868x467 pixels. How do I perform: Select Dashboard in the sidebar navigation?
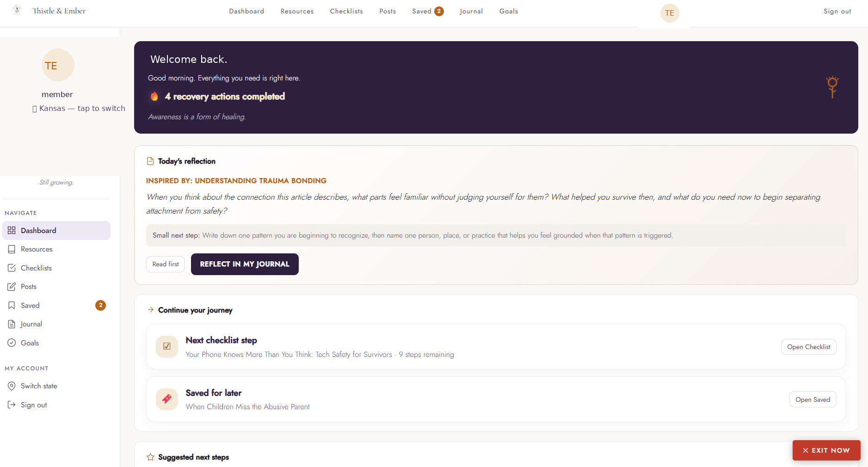pyautogui.click(x=56, y=230)
